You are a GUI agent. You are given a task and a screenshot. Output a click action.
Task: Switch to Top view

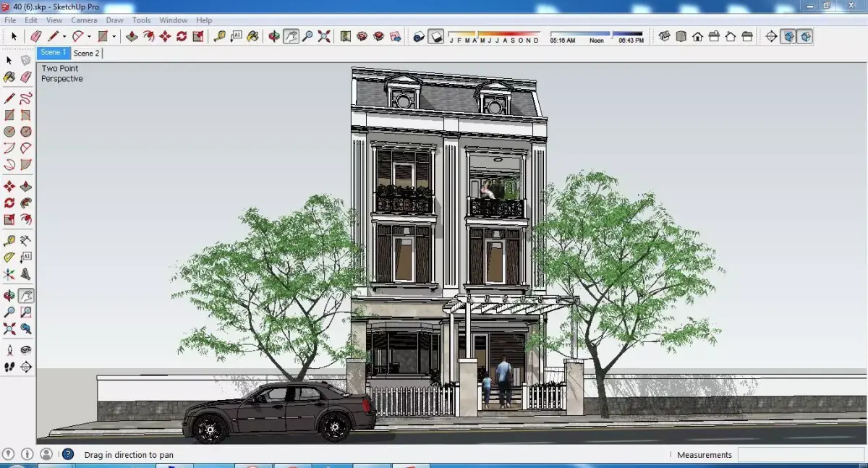click(681, 36)
